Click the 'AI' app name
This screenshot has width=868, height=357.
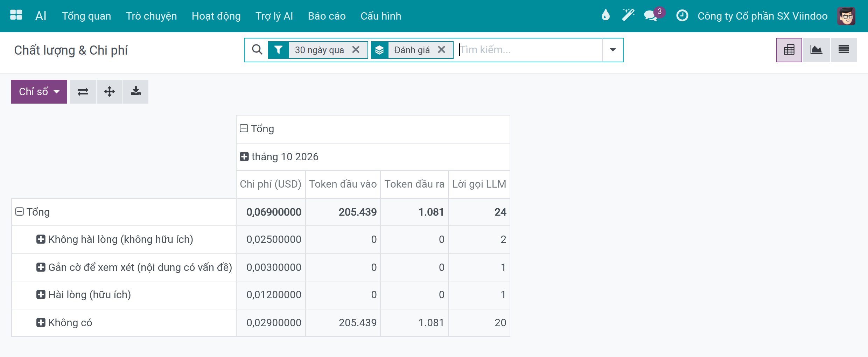point(41,16)
